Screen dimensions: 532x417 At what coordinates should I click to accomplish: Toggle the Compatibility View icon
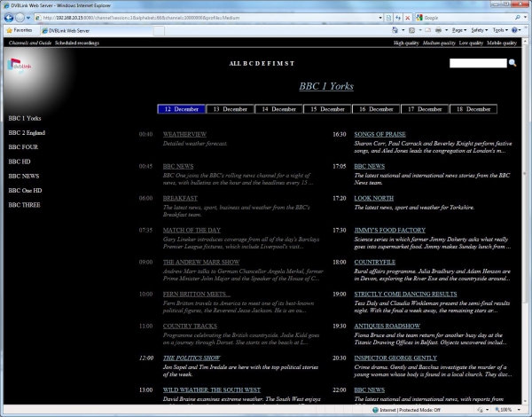click(x=389, y=18)
